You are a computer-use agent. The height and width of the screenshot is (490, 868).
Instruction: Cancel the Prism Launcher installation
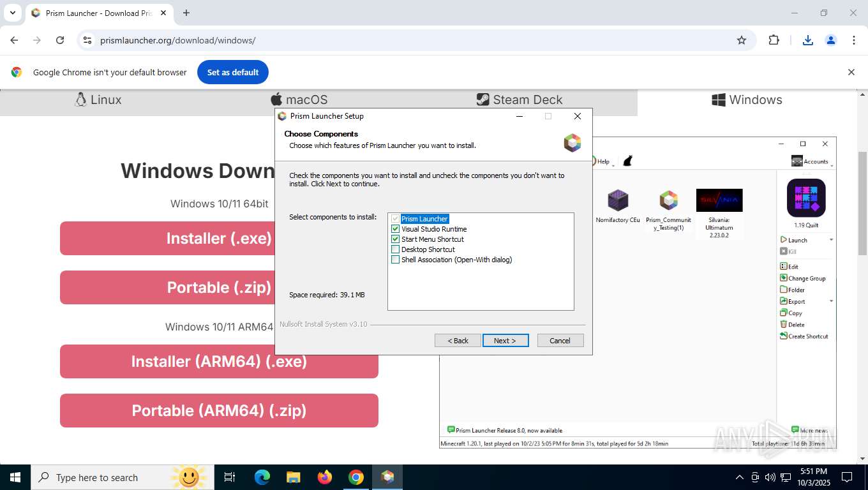[x=560, y=341]
